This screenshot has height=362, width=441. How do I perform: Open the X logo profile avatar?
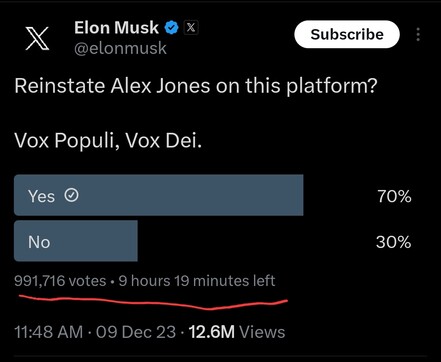(37, 38)
